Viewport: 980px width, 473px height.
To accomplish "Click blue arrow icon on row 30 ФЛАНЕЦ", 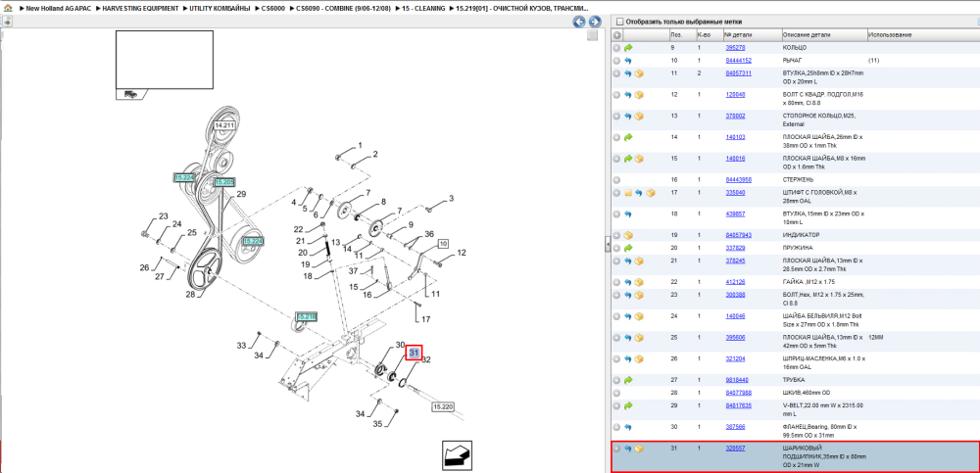I will tap(628, 427).
